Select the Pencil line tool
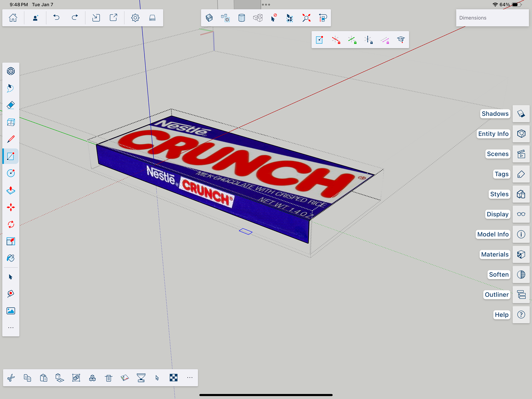This screenshot has height=399, width=532. tap(11, 139)
